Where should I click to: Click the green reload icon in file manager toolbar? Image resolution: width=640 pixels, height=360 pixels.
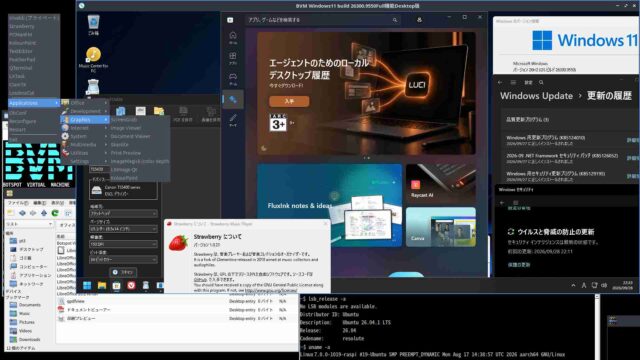[55, 213]
